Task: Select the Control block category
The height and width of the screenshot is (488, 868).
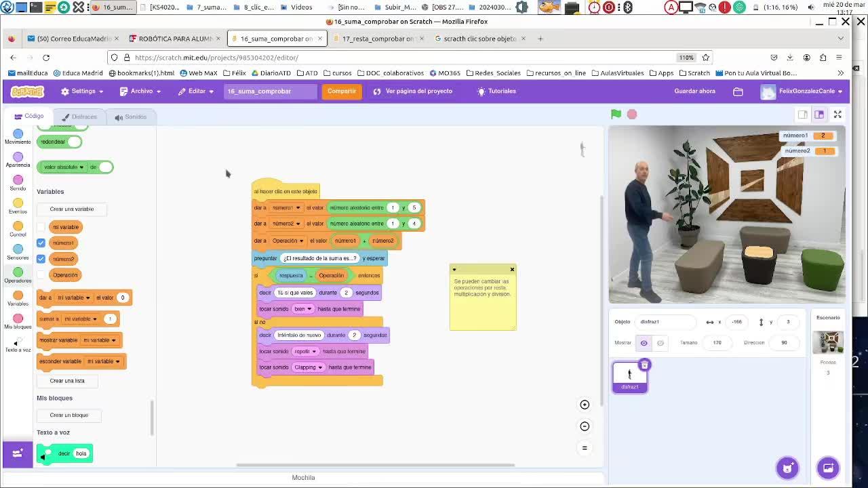Action: pos(18,229)
